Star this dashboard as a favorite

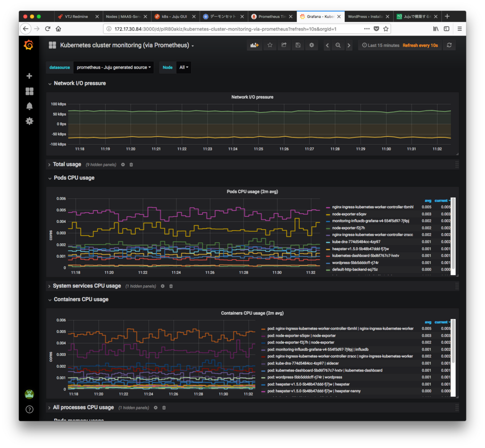click(x=269, y=45)
